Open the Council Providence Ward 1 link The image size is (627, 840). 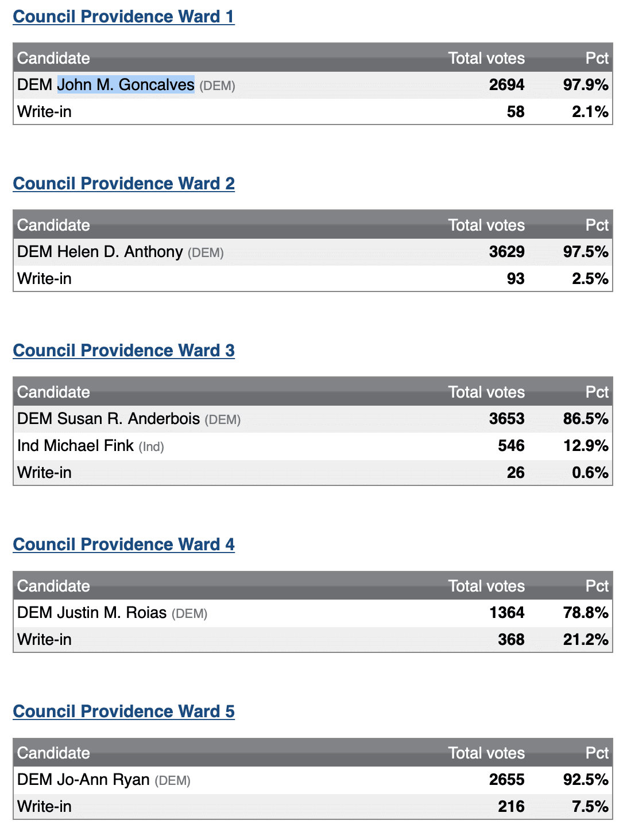point(123,17)
